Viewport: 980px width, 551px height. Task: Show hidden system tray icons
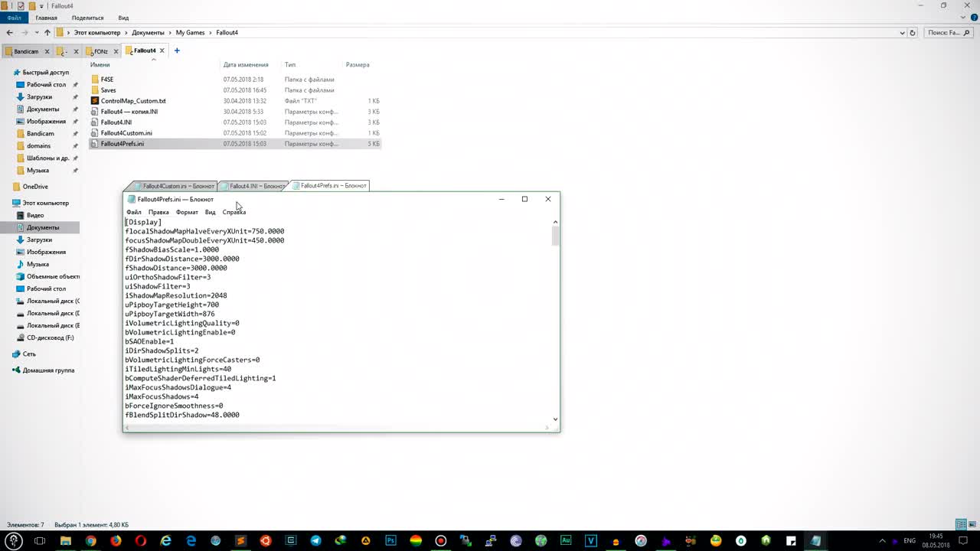882,541
